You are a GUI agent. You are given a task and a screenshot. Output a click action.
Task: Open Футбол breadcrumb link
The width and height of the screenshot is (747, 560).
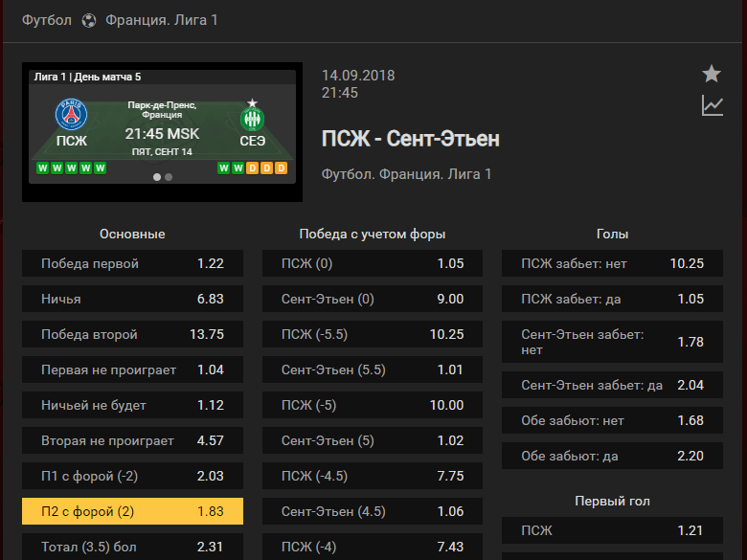47,20
